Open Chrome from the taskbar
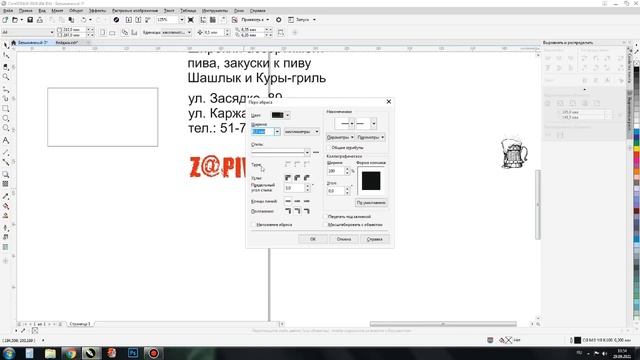 click(x=71, y=353)
